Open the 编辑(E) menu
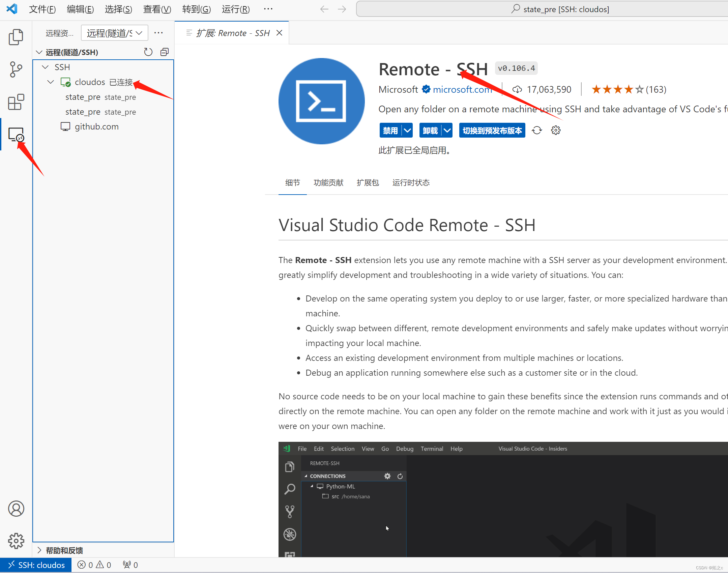The image size is (728, 573). (x=80, y=9)
